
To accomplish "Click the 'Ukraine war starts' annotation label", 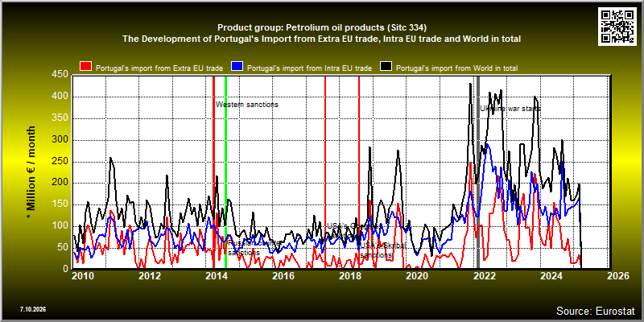I will click(510, 109).
